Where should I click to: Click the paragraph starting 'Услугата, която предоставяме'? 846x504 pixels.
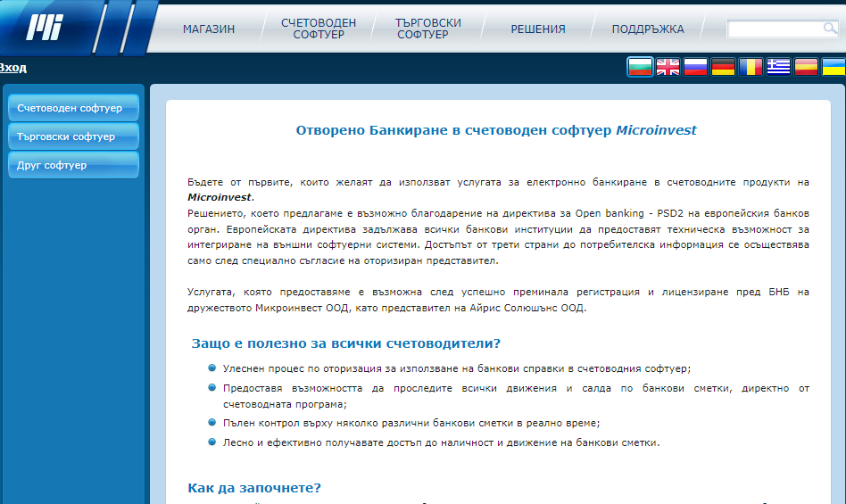498,300
